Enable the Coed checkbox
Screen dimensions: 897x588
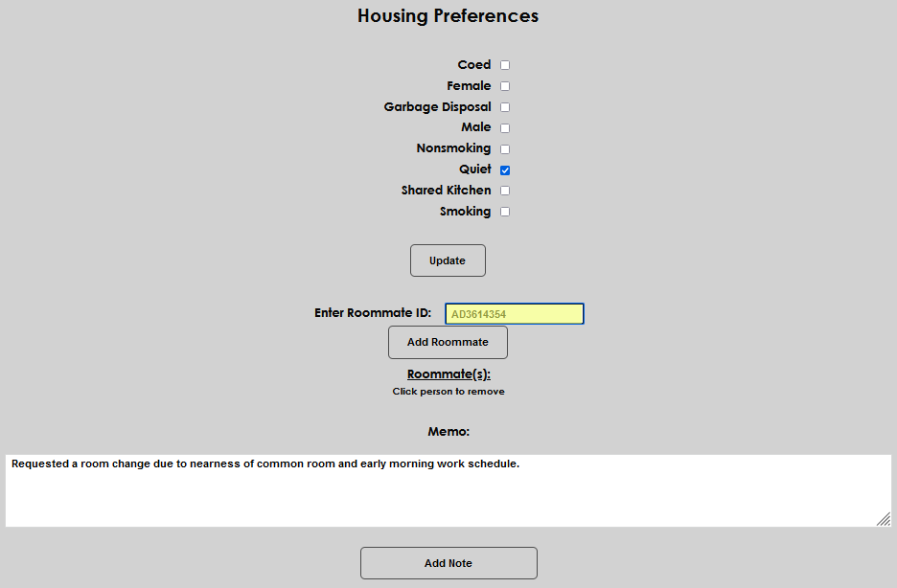504,64
